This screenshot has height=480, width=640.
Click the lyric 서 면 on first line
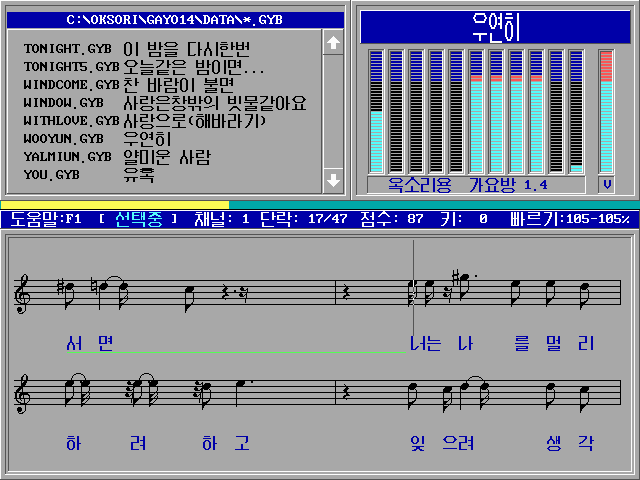pos(90,343)
